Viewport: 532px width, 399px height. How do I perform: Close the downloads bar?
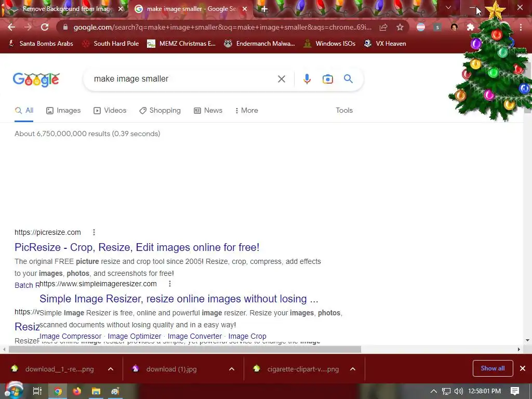tap(523, 368)
